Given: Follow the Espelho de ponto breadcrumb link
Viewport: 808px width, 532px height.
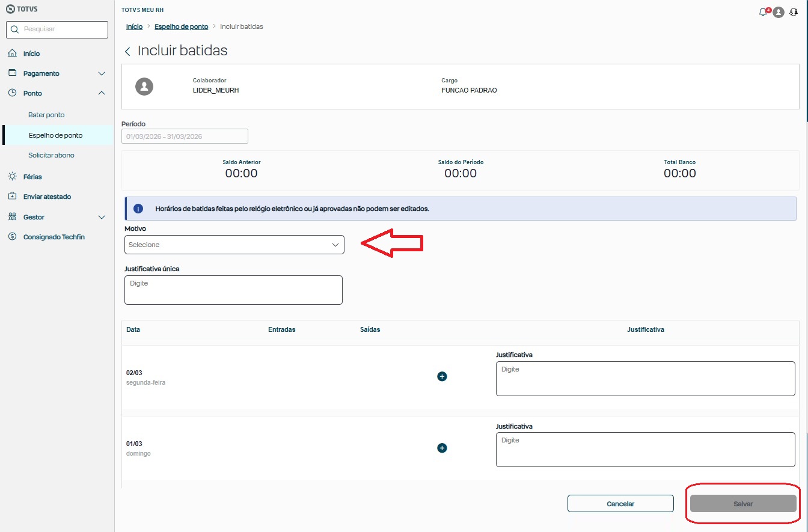Looking at the screenshot, I should click(181, 26).
